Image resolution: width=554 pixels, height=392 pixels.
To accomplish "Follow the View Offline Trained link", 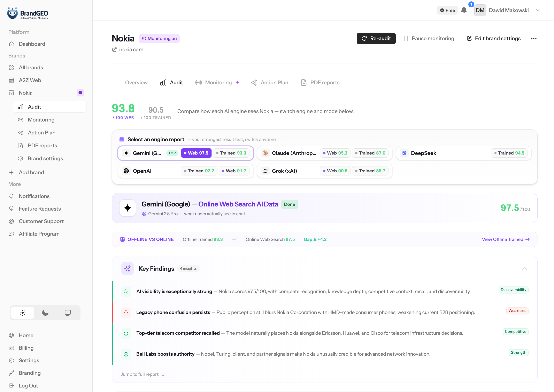I will tap(506, 239).
